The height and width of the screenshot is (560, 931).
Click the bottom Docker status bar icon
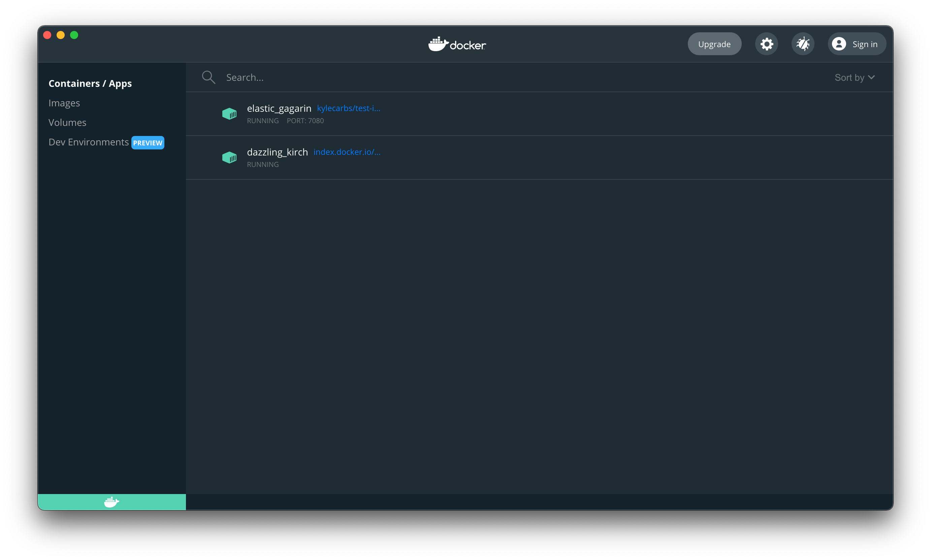pos(112,501)
